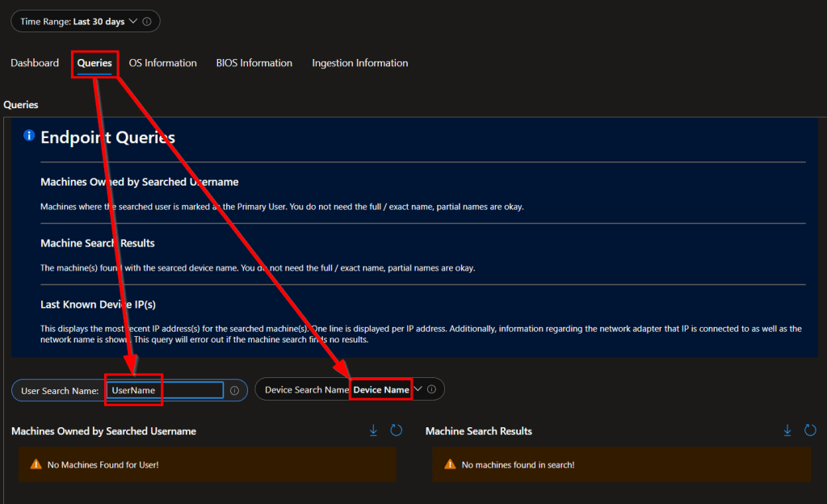Switch to the Dashboard tab
The width and height of the screenshot is (827, 504).
[x=35, y=63]
